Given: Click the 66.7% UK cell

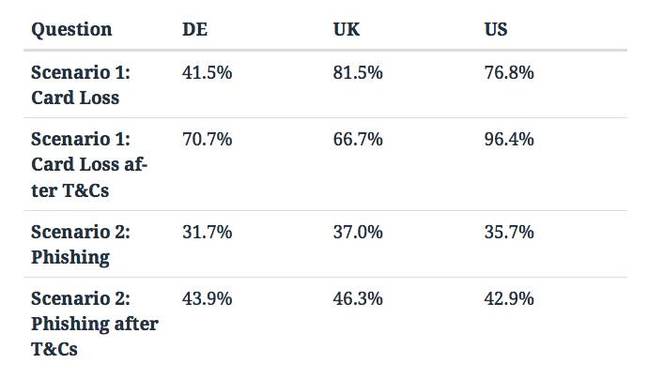Looking at the screenshot, I should click(x=358, y=139).
